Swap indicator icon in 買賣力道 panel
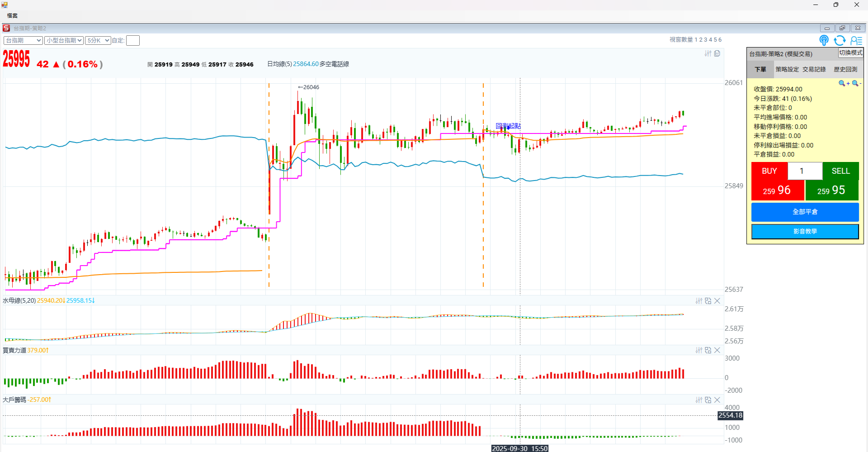868x452 pixels. coord(708,350)
